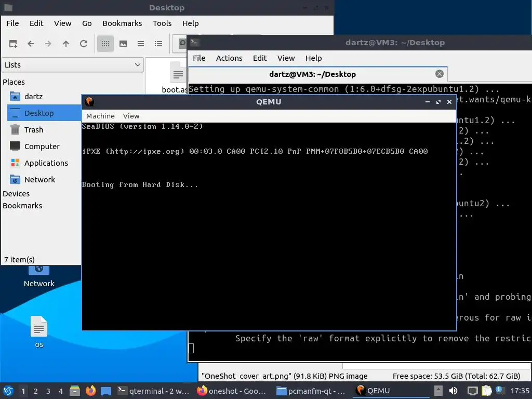Open Actions menu in qterminal
The width and height of the screenshot is (532, 399).
coord(229,58)
